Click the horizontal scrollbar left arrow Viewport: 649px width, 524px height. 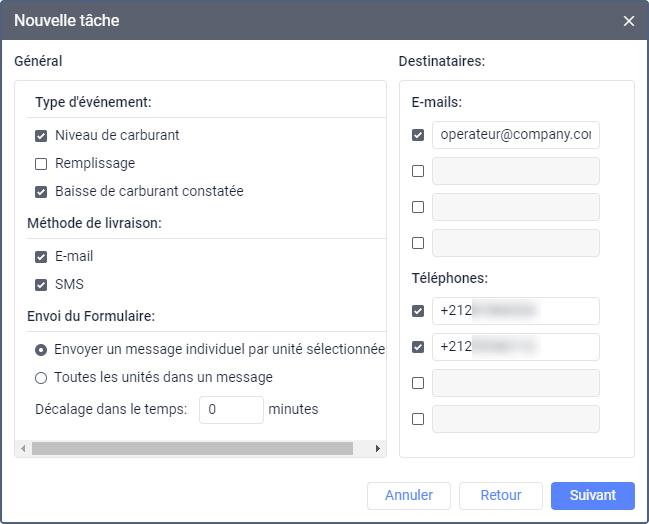click(22, 449)
